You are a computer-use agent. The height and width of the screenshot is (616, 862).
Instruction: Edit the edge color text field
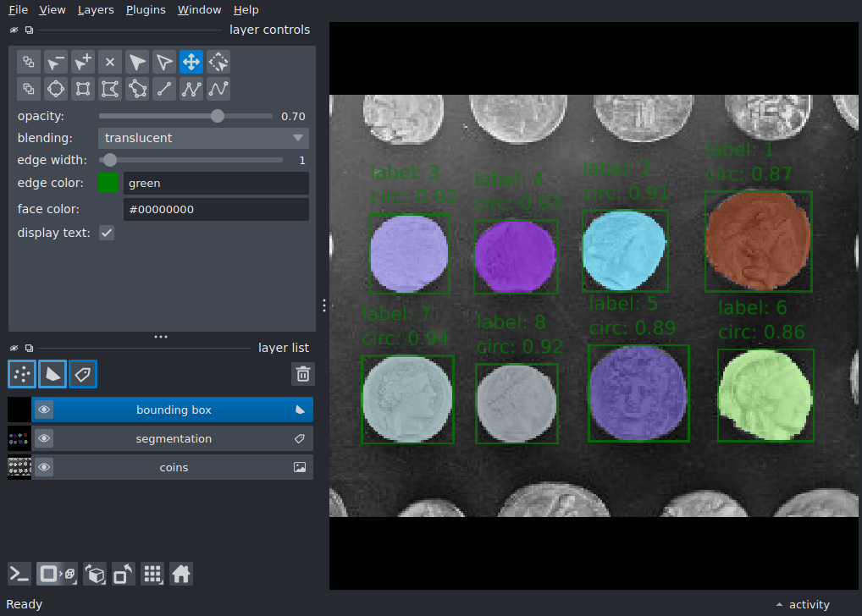coord(216,183)
